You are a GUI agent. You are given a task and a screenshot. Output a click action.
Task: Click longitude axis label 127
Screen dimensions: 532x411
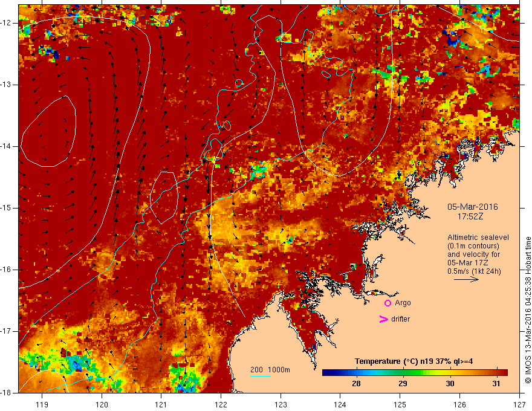click(x=519, y=404)
